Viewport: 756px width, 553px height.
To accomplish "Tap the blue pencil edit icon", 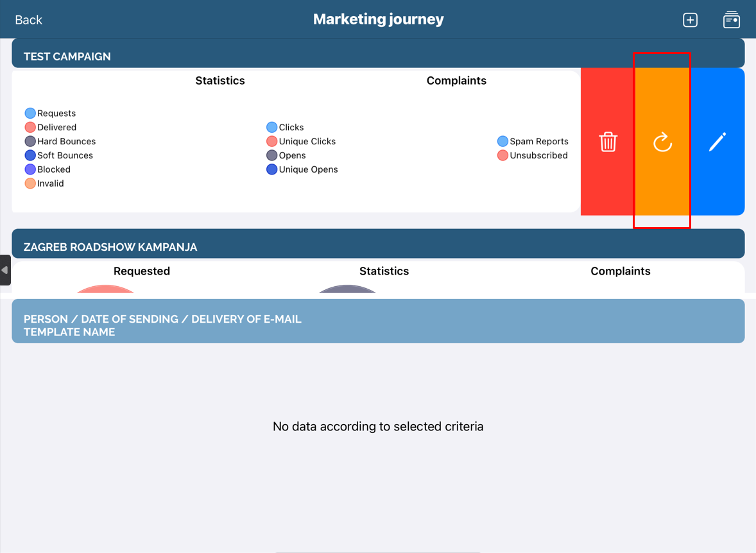I will click(x=717, y=142).
